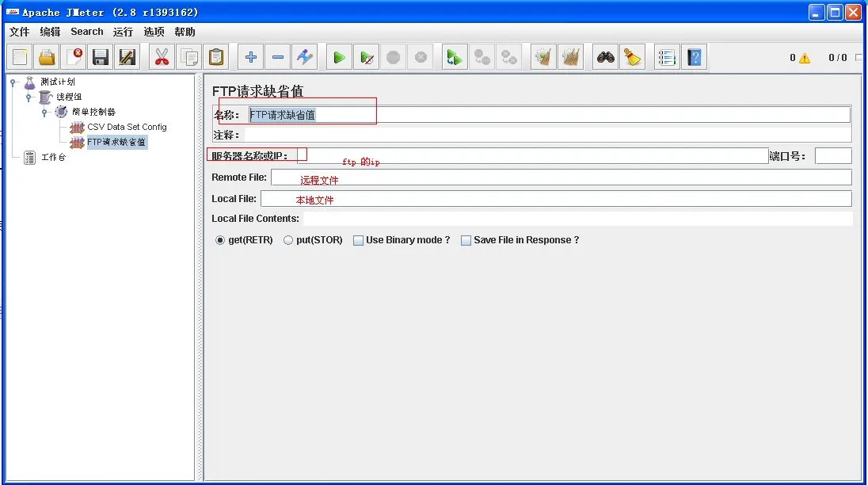
Task: Click the Paste clipboard icon
Action: tap(216, 57)
